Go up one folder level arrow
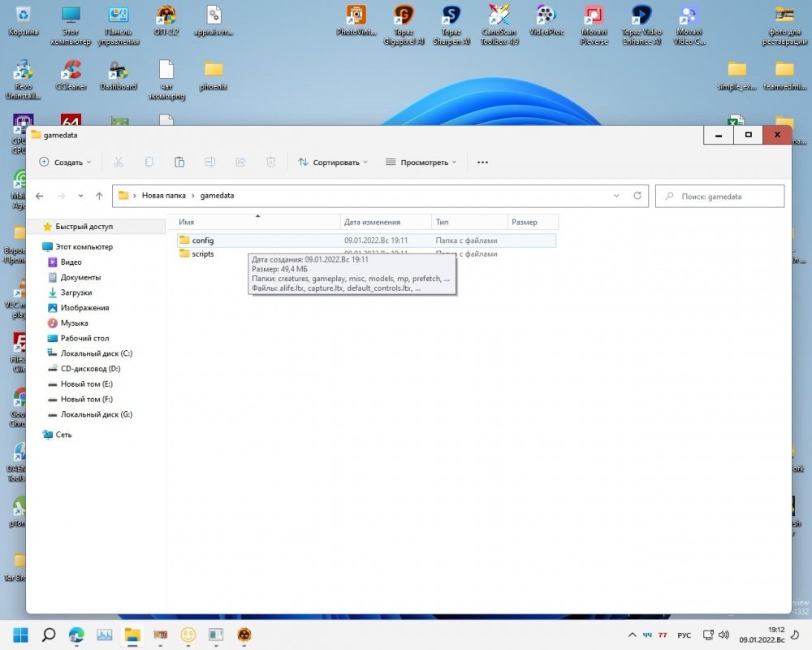The height and width of the screenshot is (650, 812). coord(99,196)
